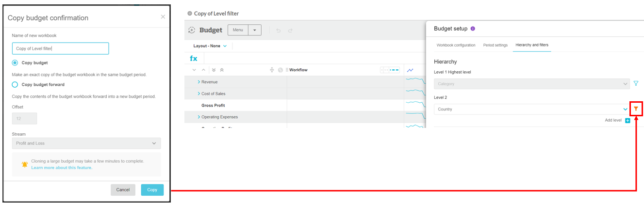Image resolution: width=644 pixels, height=204 pixels.
Task: Click the Name of new workbook field
Action: tap(60, 48)
